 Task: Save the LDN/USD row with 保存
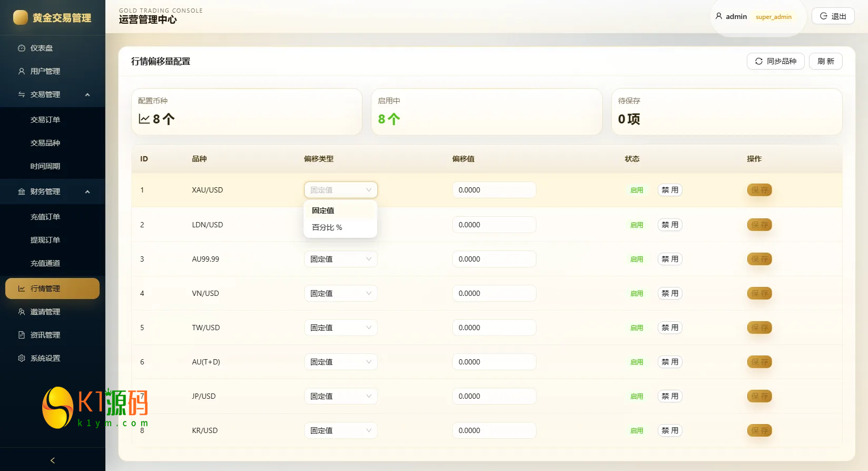pos(759,225)
